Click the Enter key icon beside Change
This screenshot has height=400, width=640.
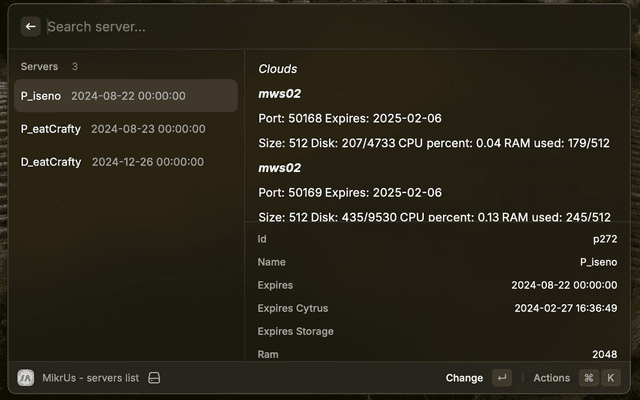tap(501, 378)
